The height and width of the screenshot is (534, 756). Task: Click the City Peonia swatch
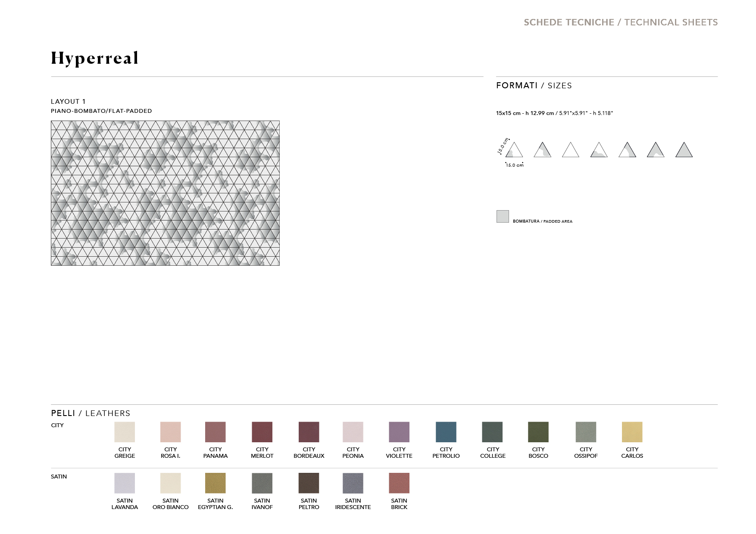(353, 432)
